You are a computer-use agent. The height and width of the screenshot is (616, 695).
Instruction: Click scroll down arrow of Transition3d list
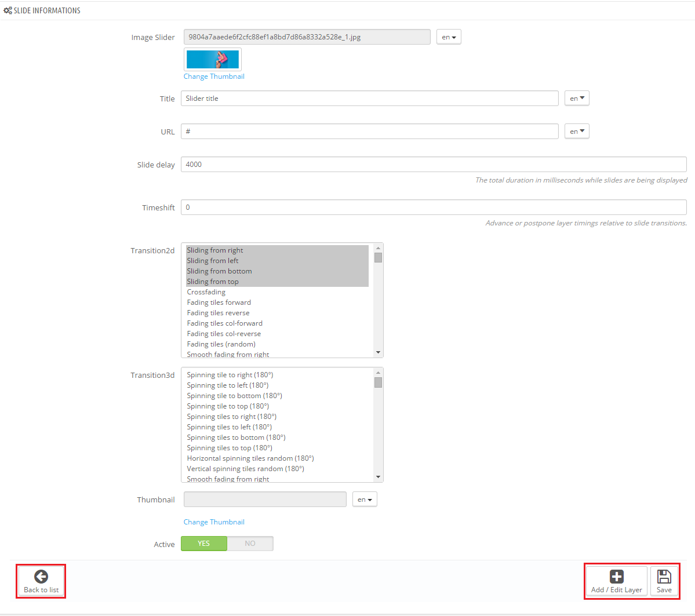[378, 477]
